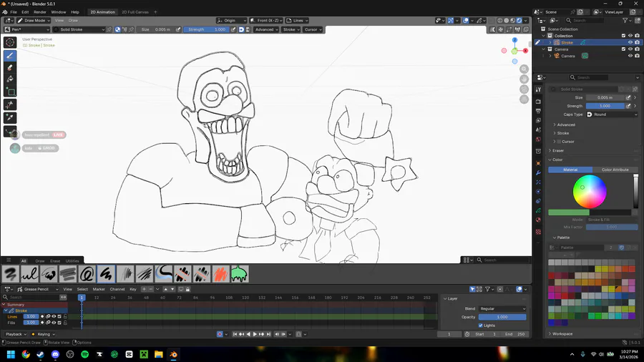Open Discord from the Windows taskbar

point(55,354)
